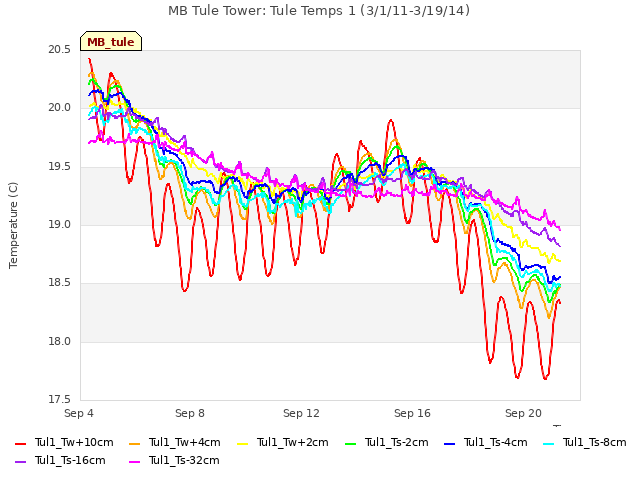Select the Tul1_Ts-4cm legend label
Viewport: 640px width, 480px height.
click(496, 442)
